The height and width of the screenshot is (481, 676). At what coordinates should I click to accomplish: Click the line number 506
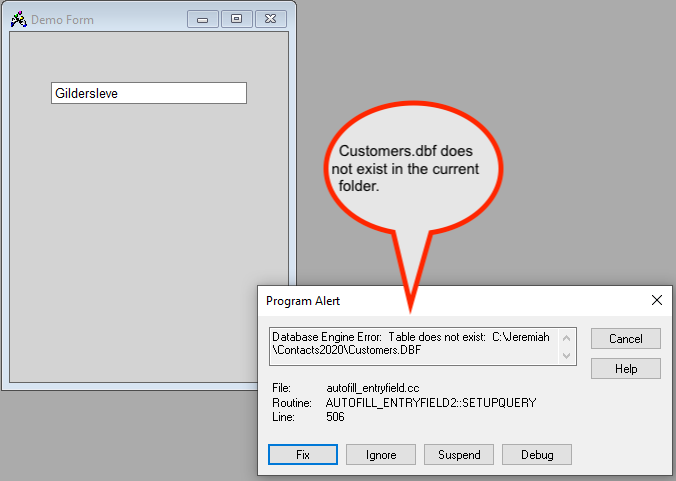point(335,417)
